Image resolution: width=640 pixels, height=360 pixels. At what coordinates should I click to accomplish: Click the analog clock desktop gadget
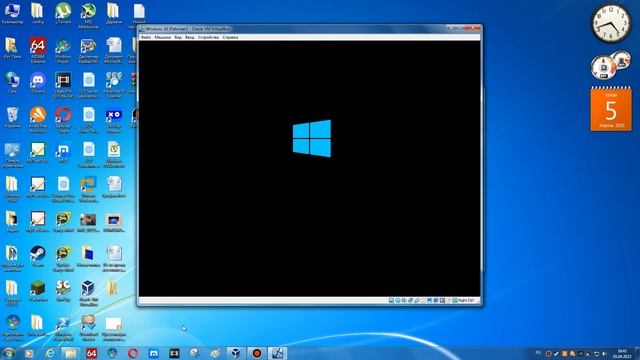(x=611, y=23)
